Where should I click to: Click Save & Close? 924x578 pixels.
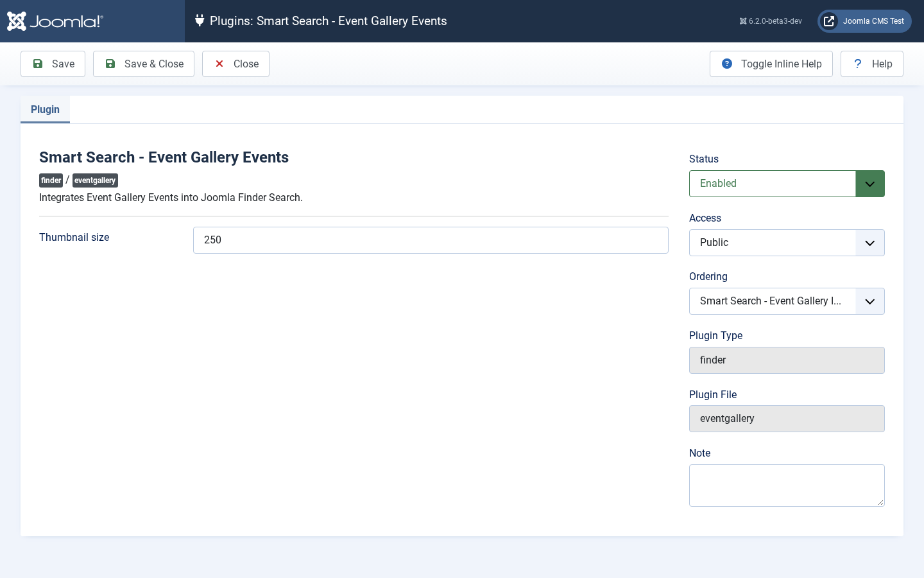coord(144,64)
